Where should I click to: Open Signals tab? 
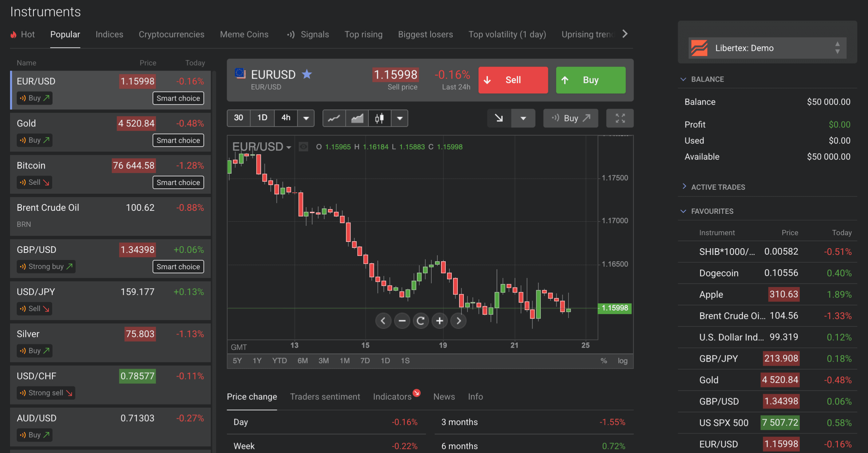tap(308, 34)
